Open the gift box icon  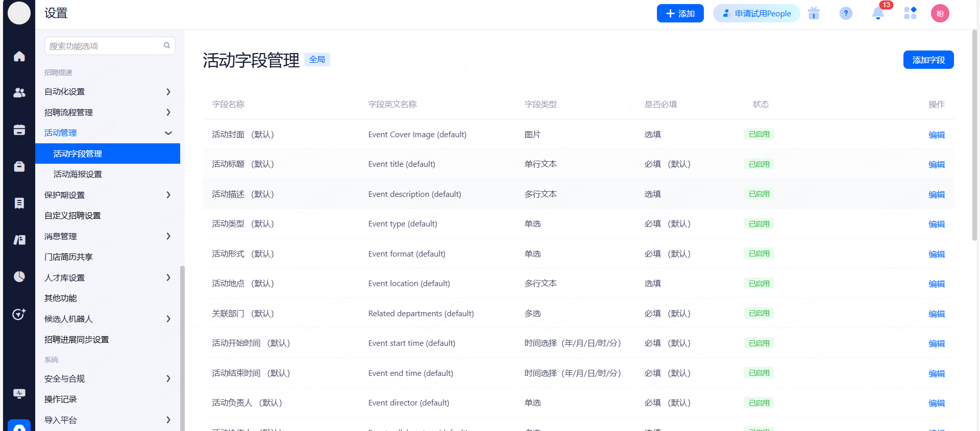click(x=814, y=14)
